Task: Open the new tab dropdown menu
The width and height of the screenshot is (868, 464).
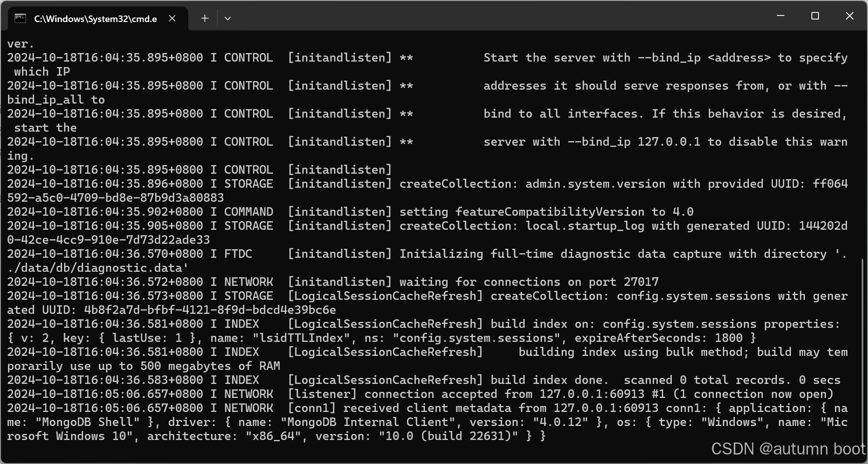Action: [228, 18]
